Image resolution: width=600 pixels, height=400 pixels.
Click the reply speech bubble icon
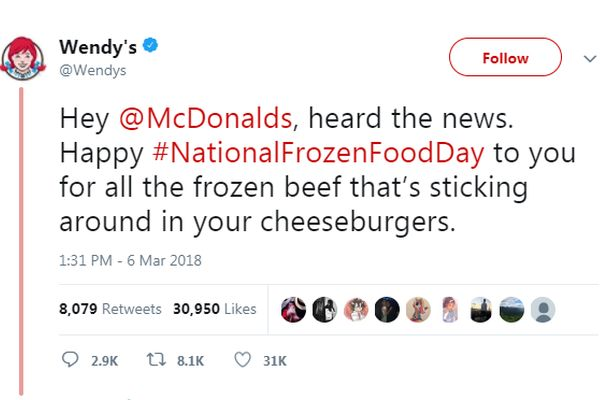70,360
